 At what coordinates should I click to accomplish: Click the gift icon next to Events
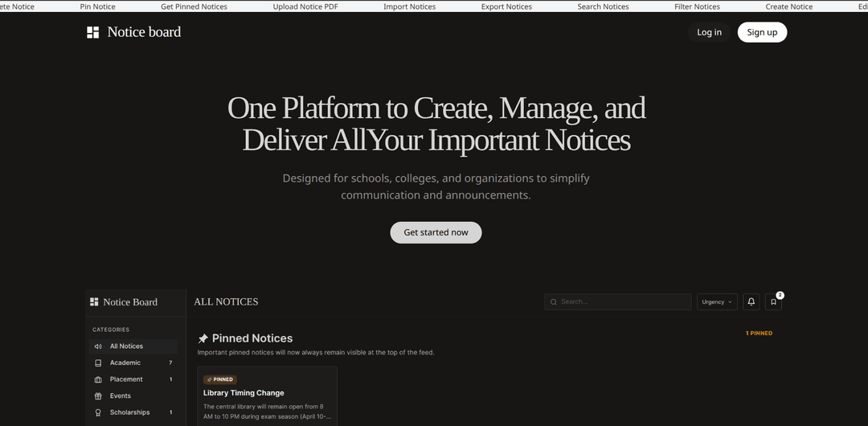pyautogui.click(x=98, y=396)
